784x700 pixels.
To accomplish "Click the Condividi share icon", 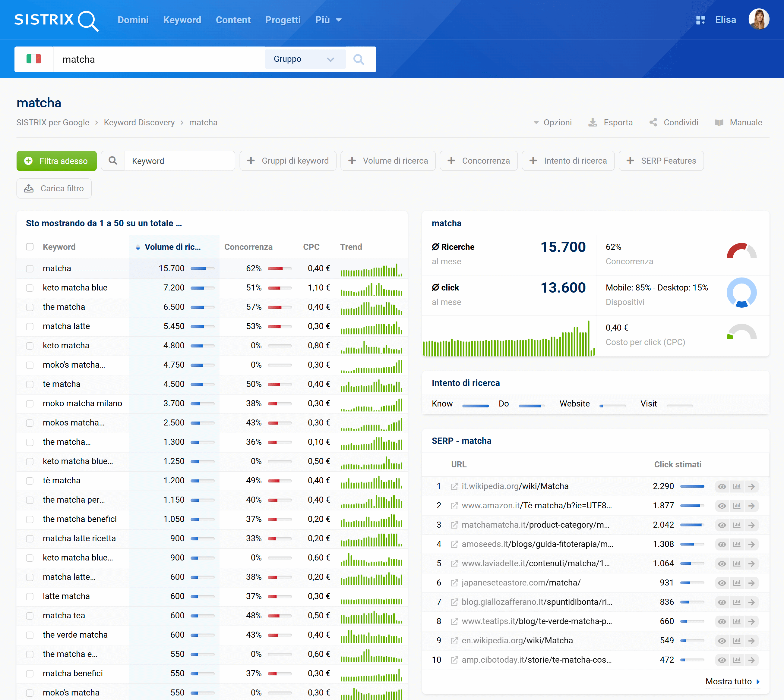I will point(653,122).
